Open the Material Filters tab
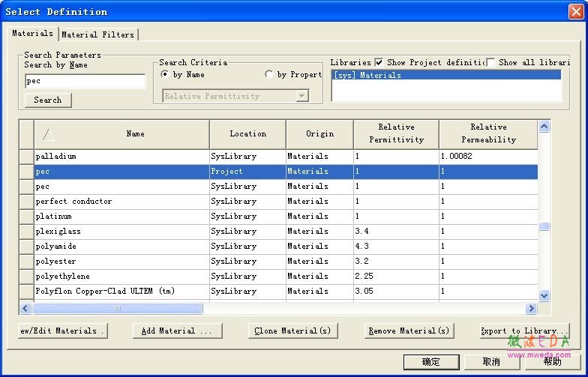This screenshot has height=377, width=588. pyautogui.click(x=98, y=34)
